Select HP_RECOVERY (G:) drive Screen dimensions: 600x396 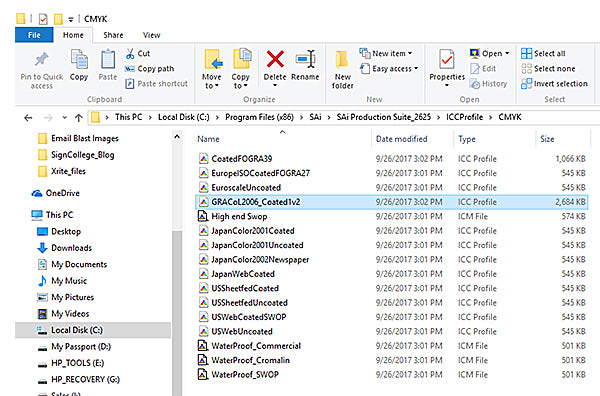click(x=78, y=380)
